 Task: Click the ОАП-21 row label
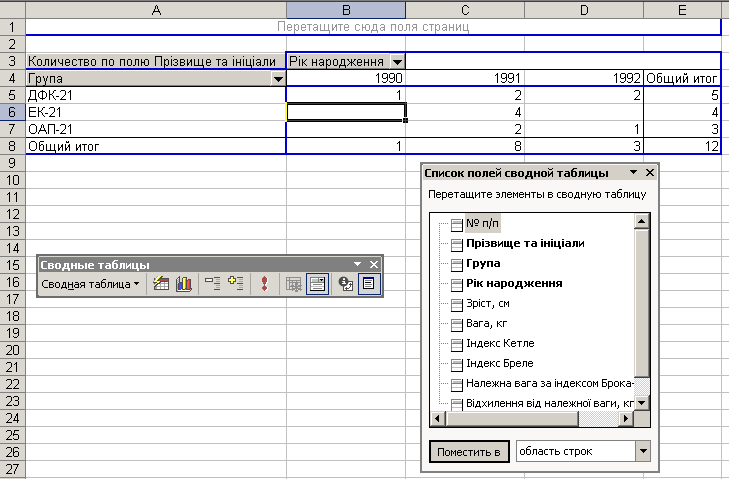coord(156,129)
